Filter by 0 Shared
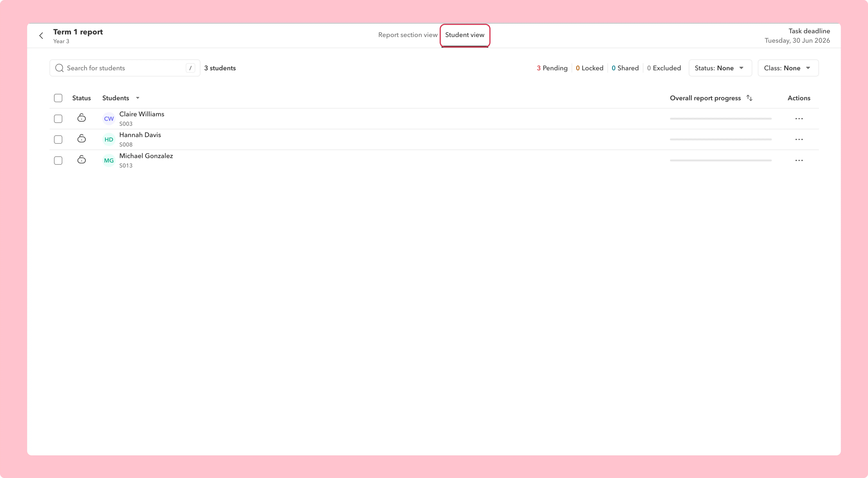Viewport: 868px width, 478px height. pos(625,68)
